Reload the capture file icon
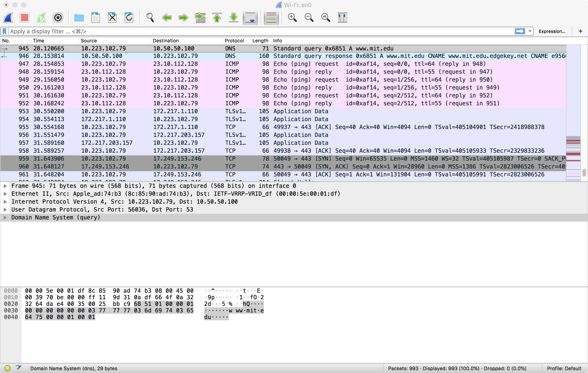 129,18
